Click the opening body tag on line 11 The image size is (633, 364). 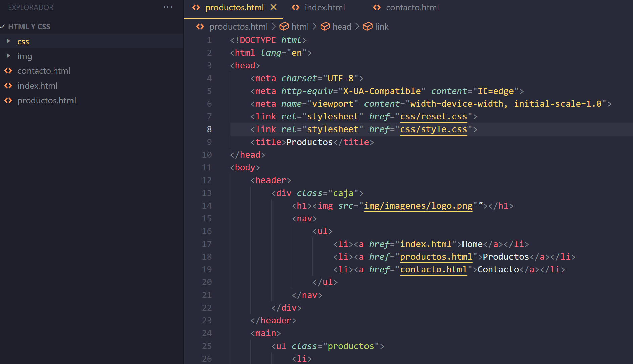[245, 167]
